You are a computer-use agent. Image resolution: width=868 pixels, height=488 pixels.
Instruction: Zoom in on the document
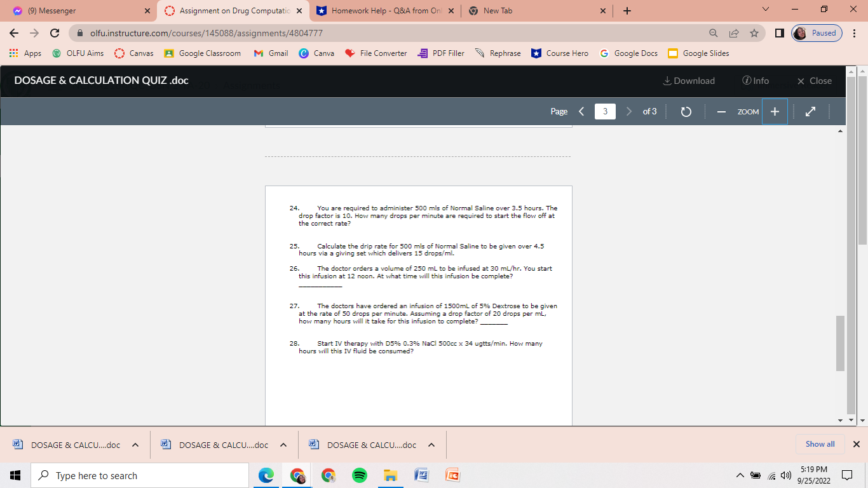[x=775, y=111]
